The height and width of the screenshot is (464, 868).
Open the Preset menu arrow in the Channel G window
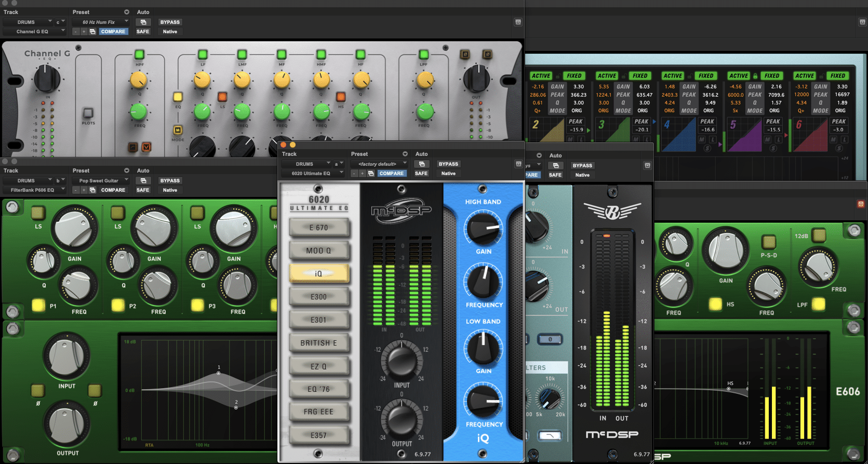126,12
